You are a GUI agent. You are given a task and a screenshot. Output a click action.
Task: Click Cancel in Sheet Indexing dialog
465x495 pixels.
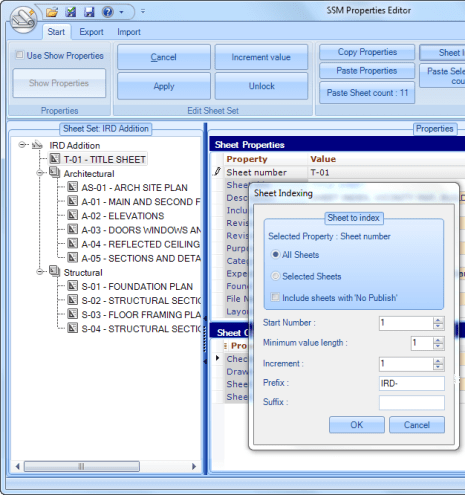point(417,425)
